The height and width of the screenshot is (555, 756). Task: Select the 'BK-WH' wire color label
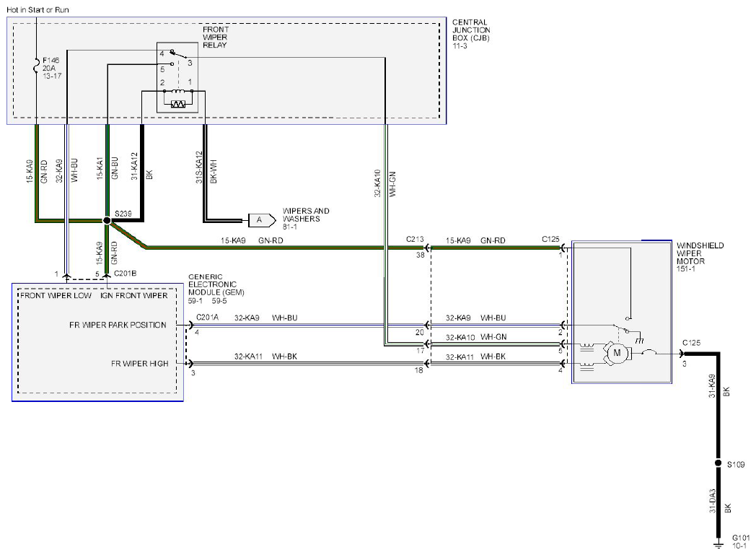tap(214, 171)
